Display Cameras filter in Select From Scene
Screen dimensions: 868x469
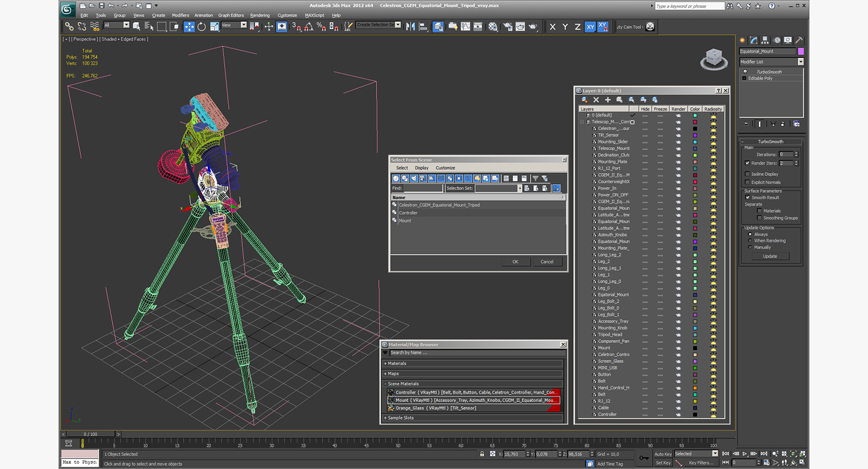click(423, 178)
